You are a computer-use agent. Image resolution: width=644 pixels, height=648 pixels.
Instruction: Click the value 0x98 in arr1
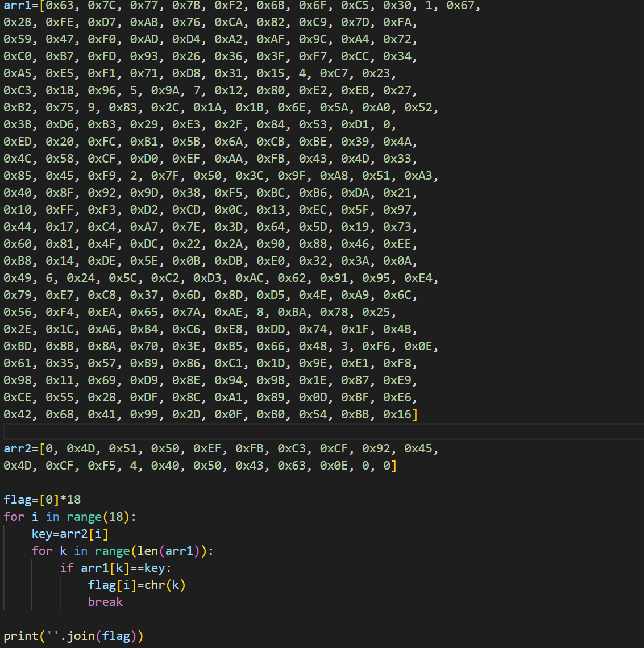(18, 380)
